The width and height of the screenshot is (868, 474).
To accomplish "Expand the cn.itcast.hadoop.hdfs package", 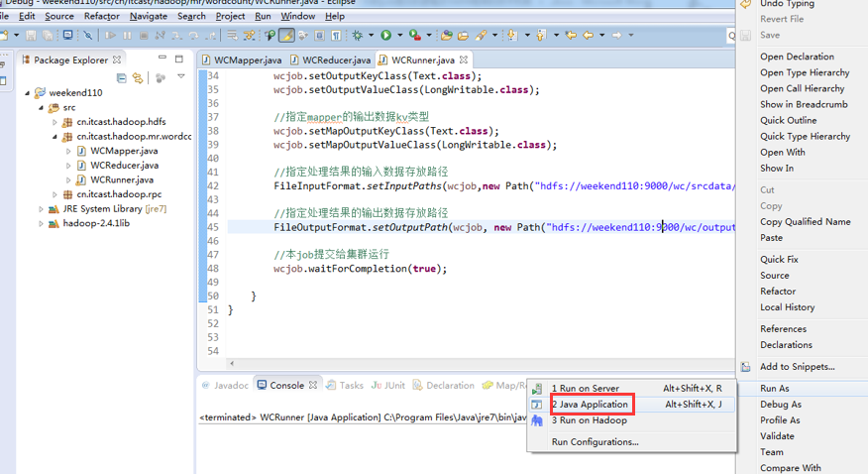I will (54, 122).
